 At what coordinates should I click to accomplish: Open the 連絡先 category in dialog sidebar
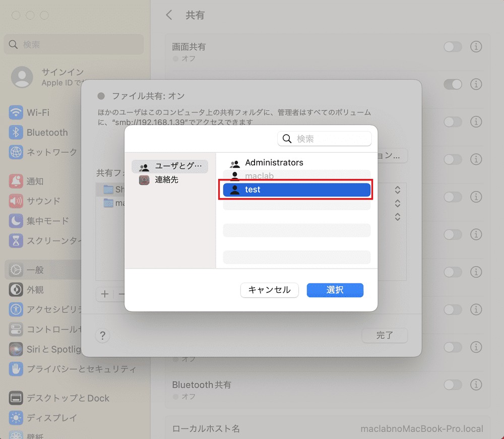point(170,179)
